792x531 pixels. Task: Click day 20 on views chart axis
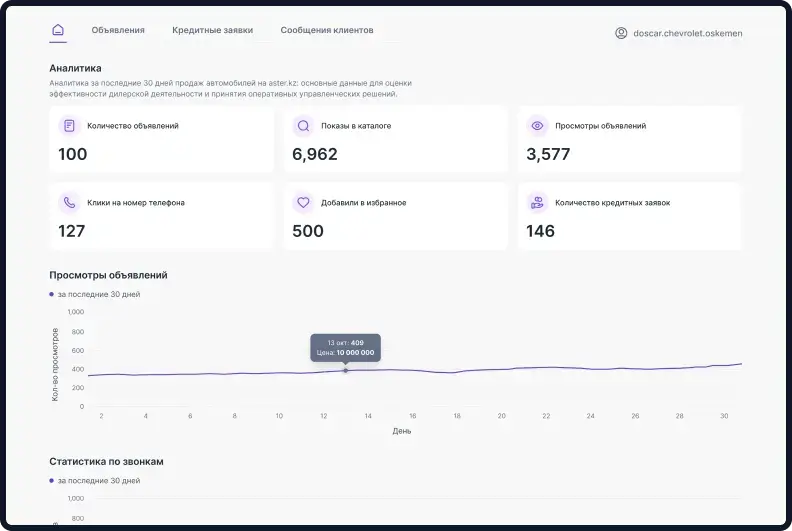pos(502,416)
